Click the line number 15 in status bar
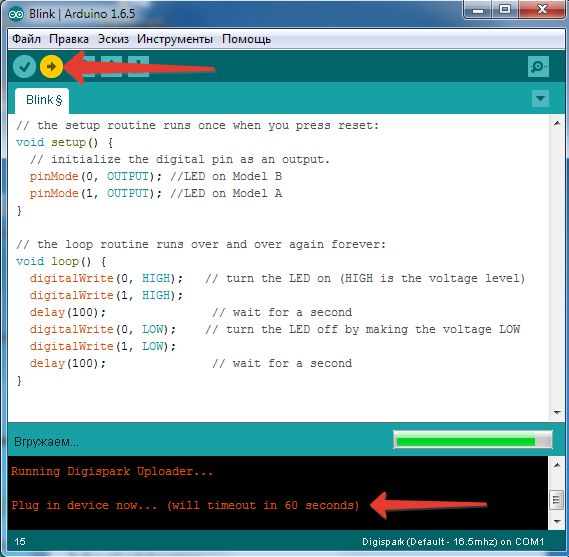569x557 pixels. 20,542
